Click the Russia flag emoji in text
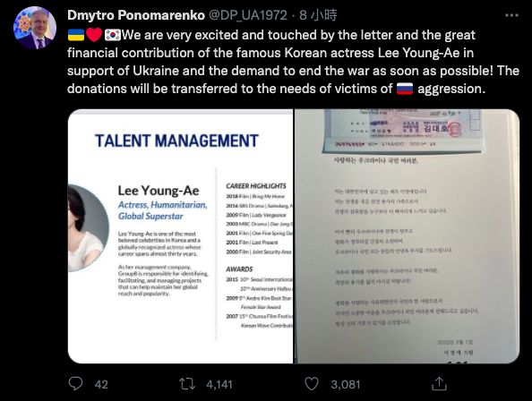The image size is (532, 401). coord(405,89)
